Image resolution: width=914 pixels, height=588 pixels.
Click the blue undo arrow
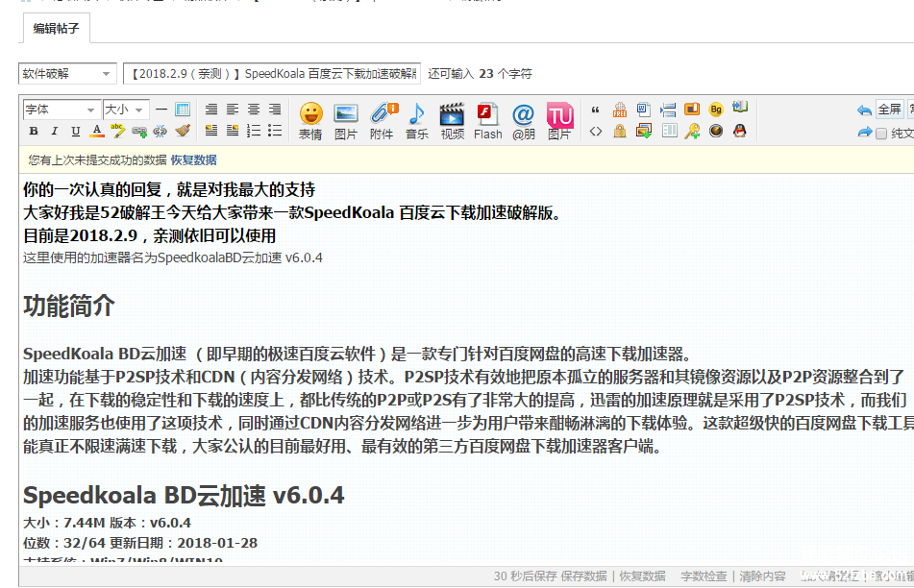864,110
